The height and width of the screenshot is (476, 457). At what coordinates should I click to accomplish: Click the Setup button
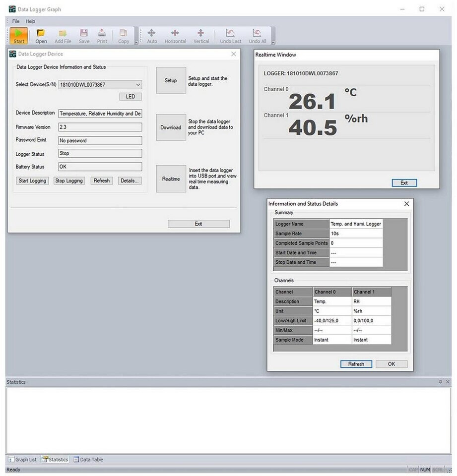(171, 80)
